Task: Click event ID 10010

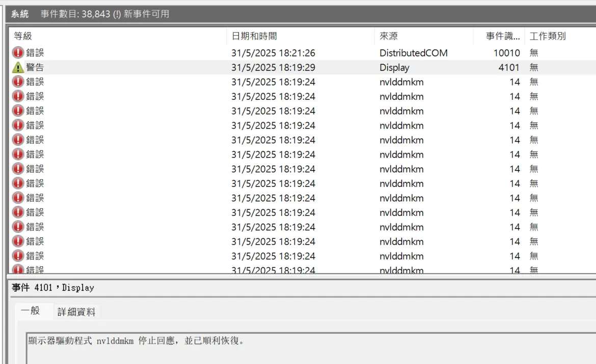Action: click(x=506, y=53)
